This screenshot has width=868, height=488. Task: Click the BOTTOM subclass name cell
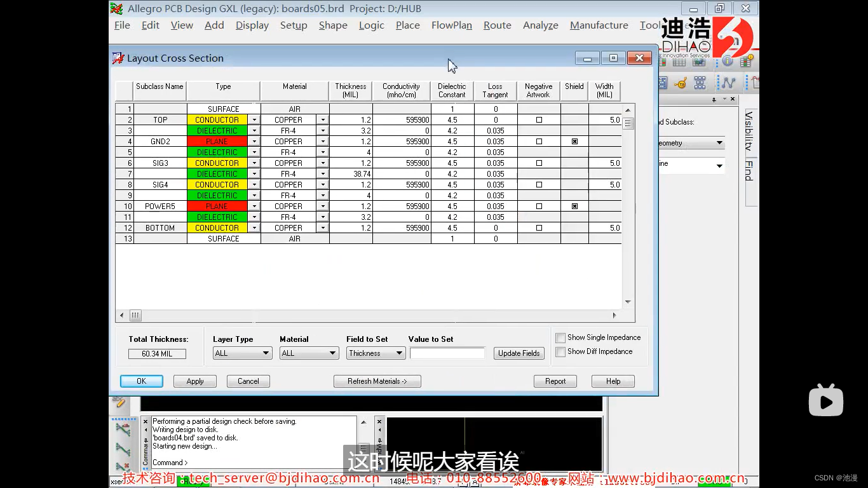point(160,228)
